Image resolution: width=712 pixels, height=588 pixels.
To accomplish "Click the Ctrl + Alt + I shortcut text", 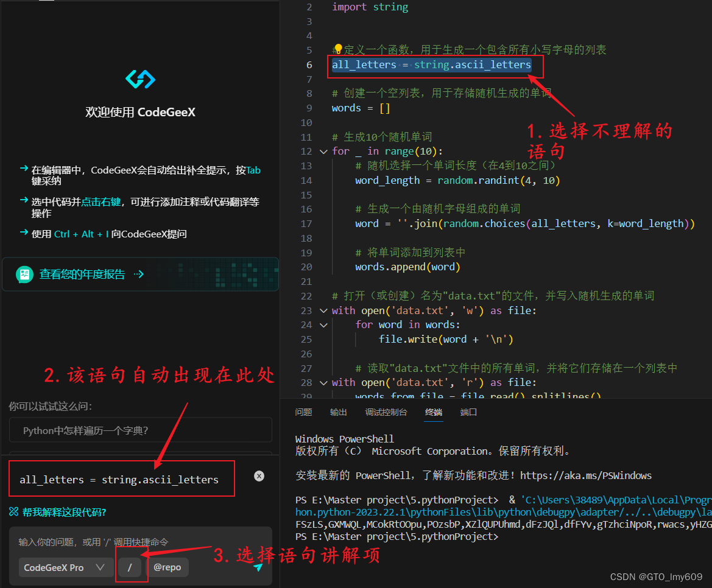I will click(x=81, y=234).
